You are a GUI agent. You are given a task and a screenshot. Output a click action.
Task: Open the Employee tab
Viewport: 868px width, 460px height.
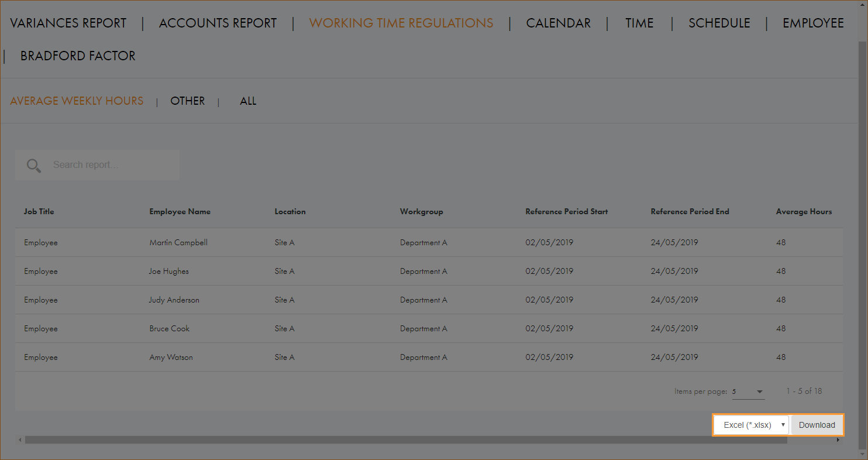[813, 23]
